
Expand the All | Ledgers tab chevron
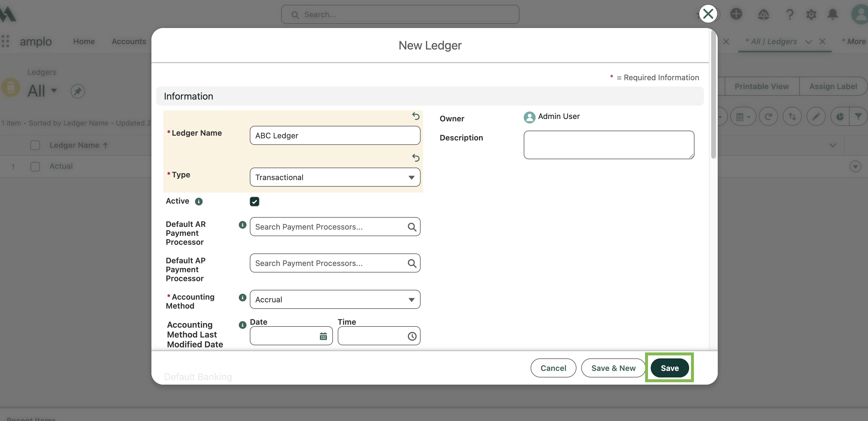point(808,41)
